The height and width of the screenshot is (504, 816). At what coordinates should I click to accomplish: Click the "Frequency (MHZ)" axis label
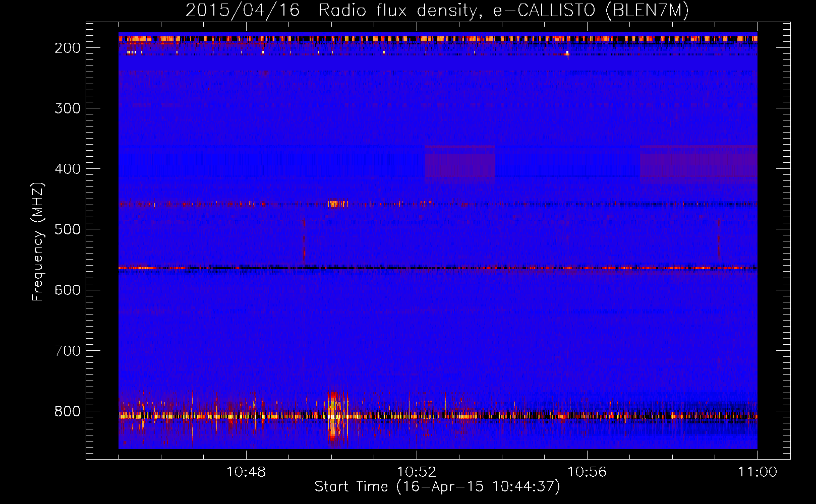pos(38,241)
